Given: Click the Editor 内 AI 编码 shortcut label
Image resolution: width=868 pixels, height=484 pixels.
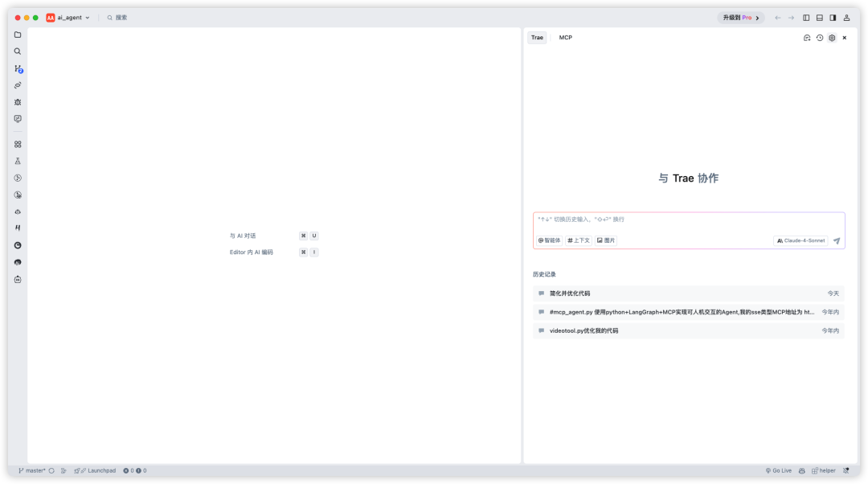Looking at the screenshot, I should click(x=252, y=252).
